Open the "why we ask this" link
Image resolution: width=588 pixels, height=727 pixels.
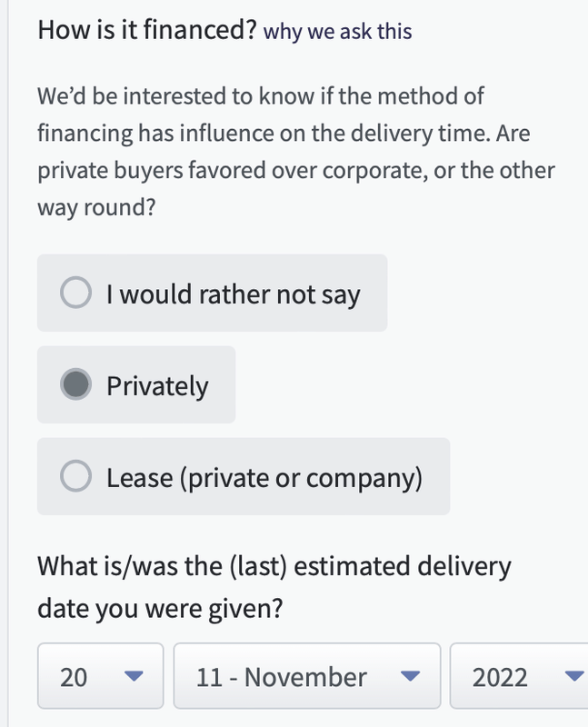tap(337, 32)
